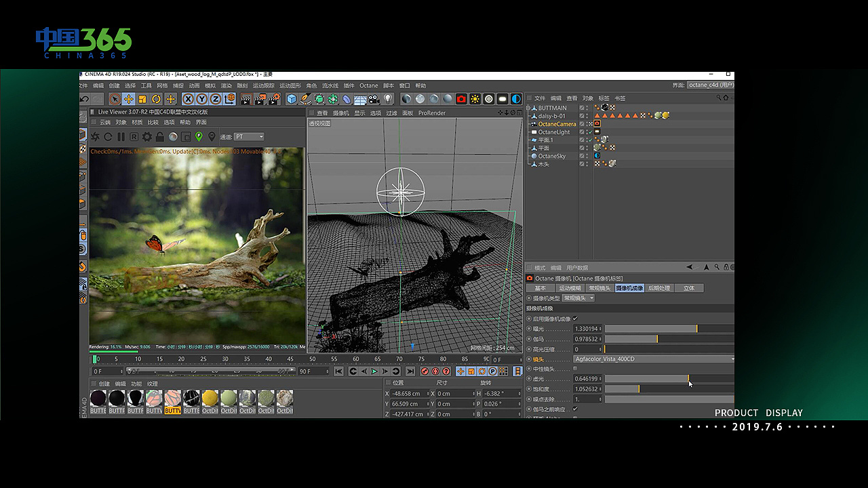Toggle the X axis lock

click(189, 99)
